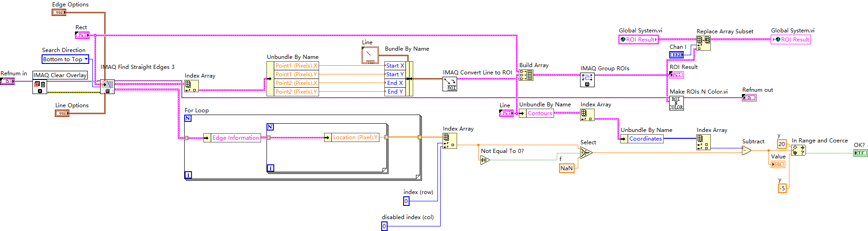Click the OK? boolean indicator terminal
The width and height of the screenshot is (868, 231).
pyautogui.click(x=860, y=153)
